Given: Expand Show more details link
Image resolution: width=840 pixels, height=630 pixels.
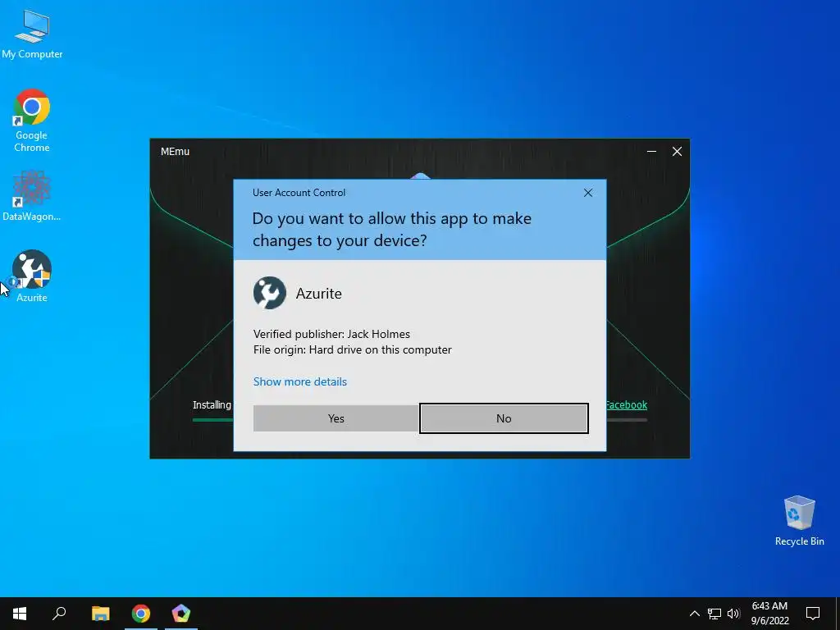Looking at the screenshot, I should point(300,381).
